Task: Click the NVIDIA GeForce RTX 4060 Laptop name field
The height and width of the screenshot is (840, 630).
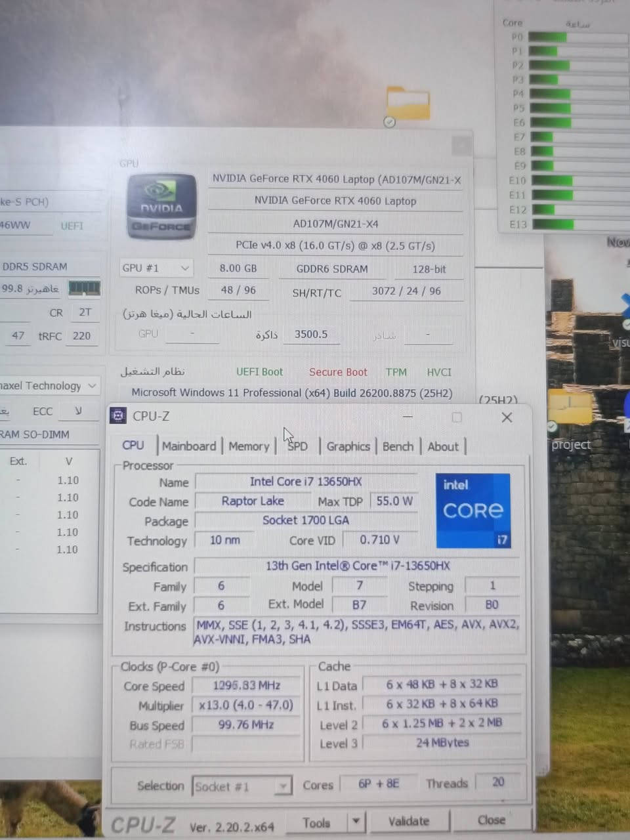Action: [335, 201]
